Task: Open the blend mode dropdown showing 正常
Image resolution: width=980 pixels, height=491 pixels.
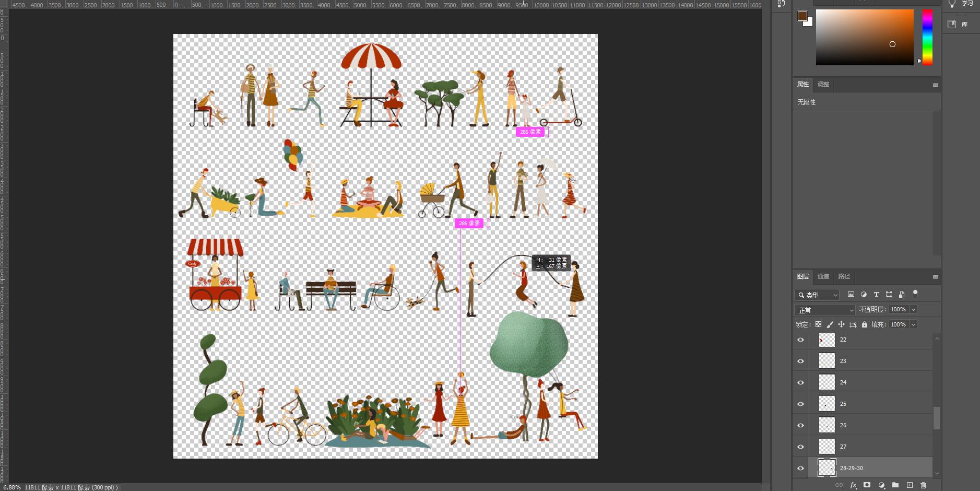Action: [825, 310]
